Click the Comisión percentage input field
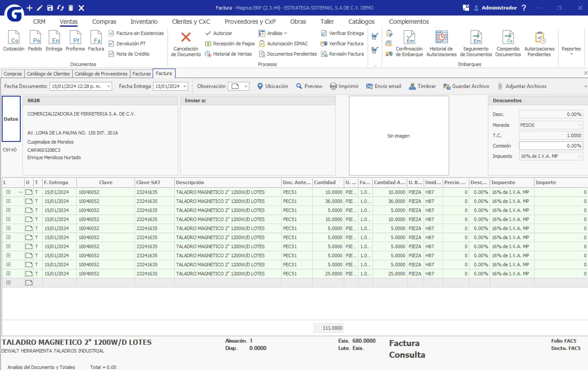 click(x=550, y=146)
